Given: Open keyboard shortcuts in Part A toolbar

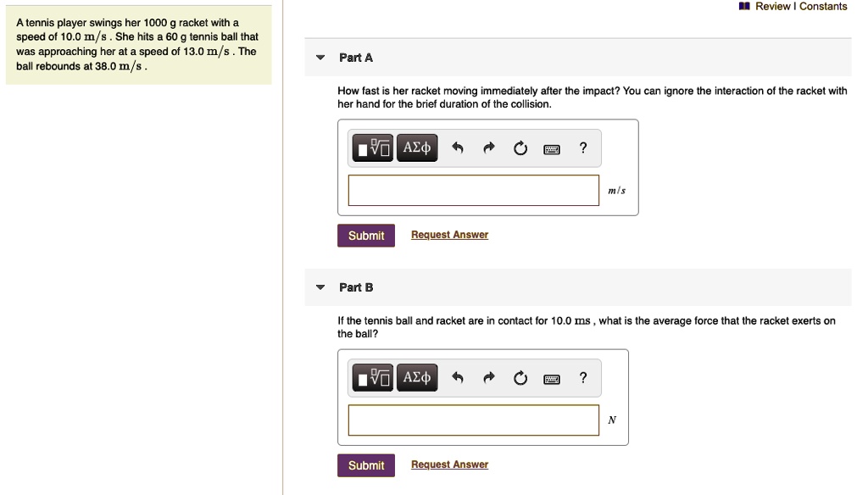Looking at the screenshot, I should point(552,149).
